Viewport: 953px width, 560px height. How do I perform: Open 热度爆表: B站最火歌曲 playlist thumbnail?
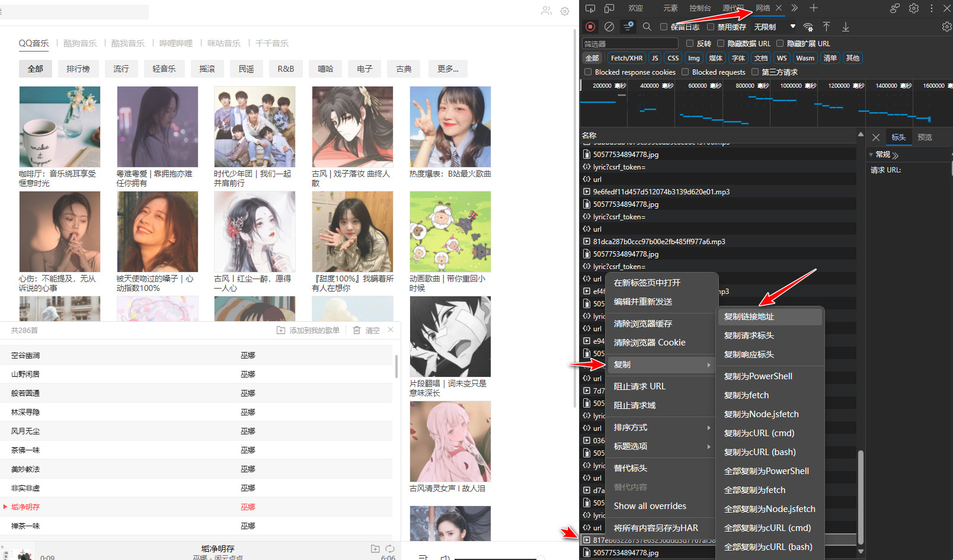[x=450, y=127]
